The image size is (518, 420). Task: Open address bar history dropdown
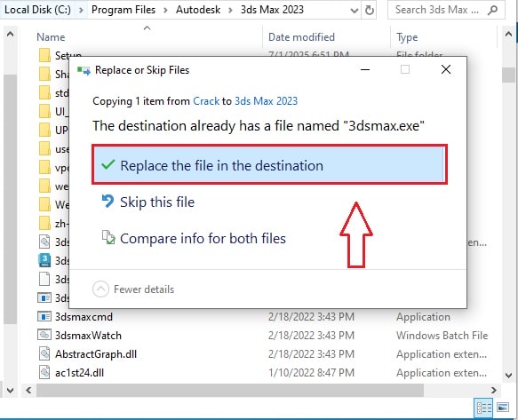[x=355, y=11]
